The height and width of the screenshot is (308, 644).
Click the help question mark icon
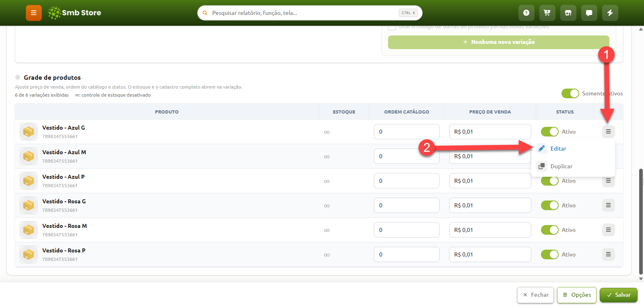(526, 13)
